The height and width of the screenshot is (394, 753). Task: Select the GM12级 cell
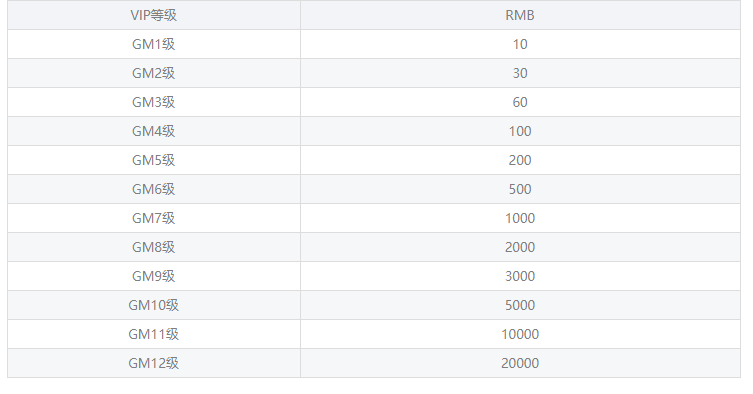(154, 363)
